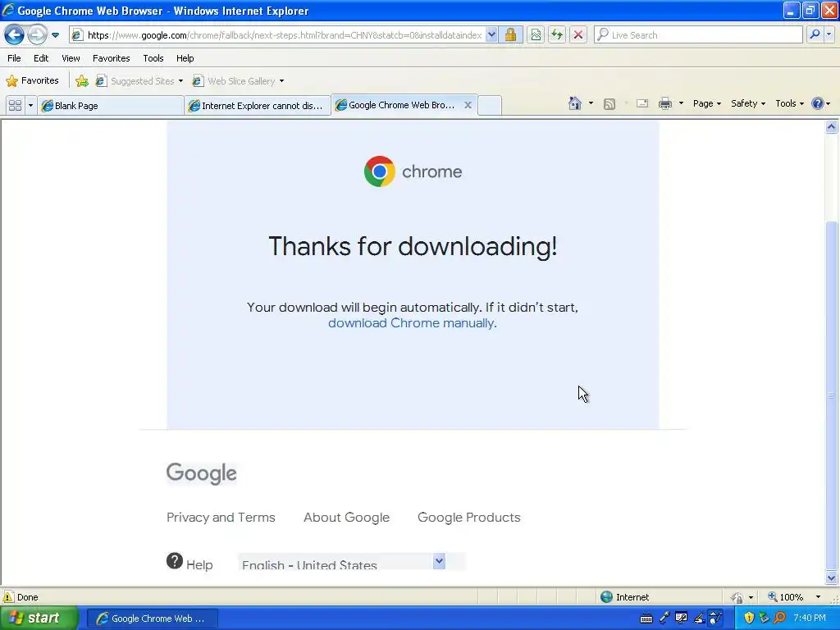
Task: Click the Quick Tabs grid icon
Action: [x=15, y=106]
